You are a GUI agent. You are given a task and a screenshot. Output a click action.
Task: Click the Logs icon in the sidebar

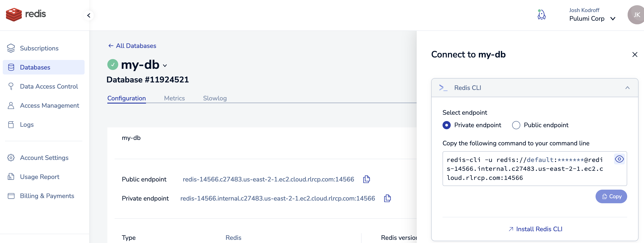(x=11, y=125)
